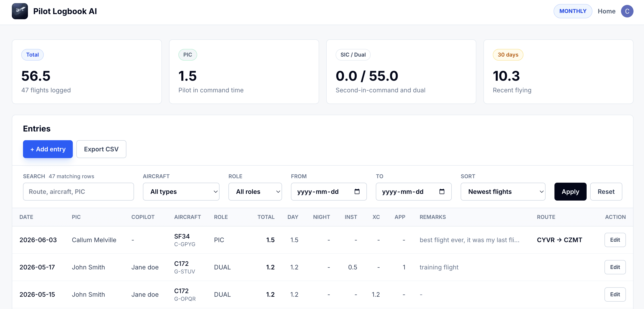Go to the Home link
This screenshot has width=644, height=309.
coord(606,11)
